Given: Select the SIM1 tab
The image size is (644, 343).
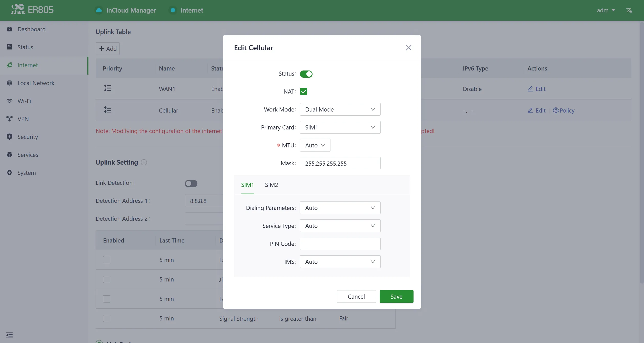Looking at the screenshot, I should point(247,185).
